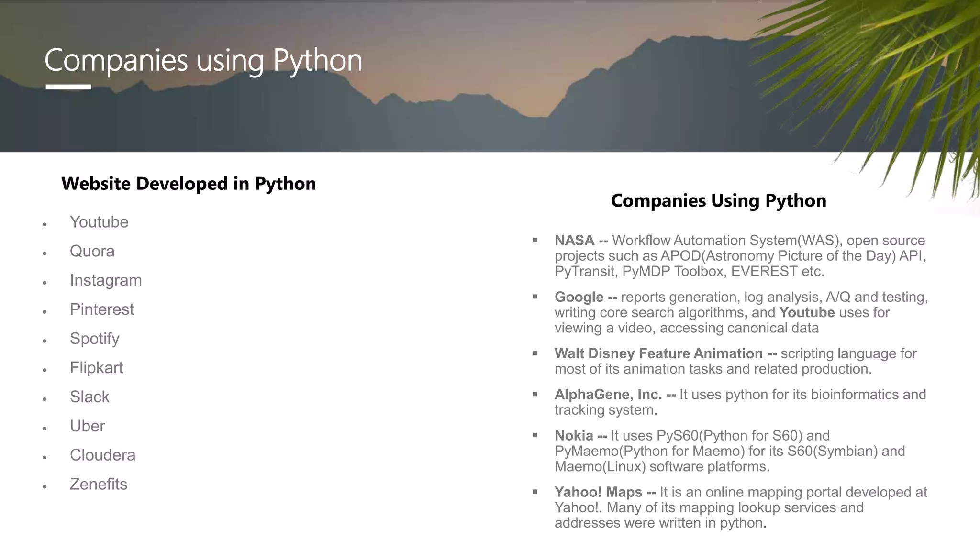Image resolution: width=980 pixels, height=551 pixels.
Task: Click bold 'Youtube' in the Google paragraph
Action: 807,312
